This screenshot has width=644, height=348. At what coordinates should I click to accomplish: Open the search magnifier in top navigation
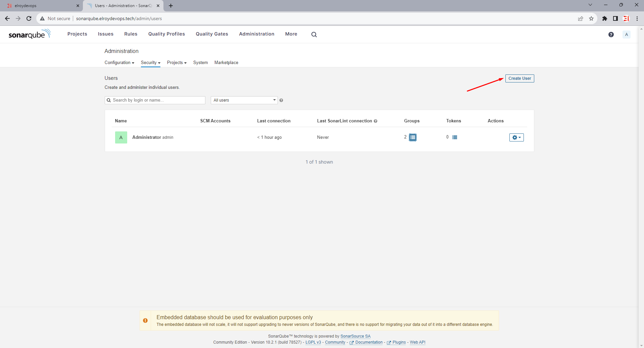(314, 34)
